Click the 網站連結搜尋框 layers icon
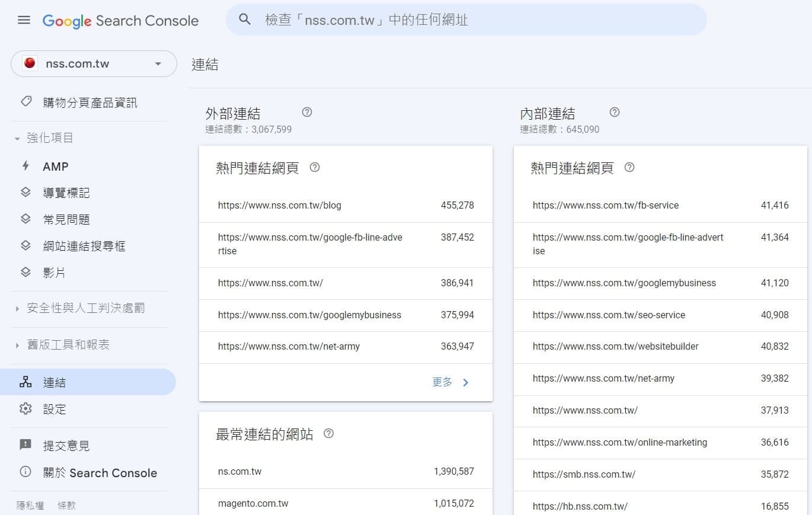 click(x=25, y=245)
